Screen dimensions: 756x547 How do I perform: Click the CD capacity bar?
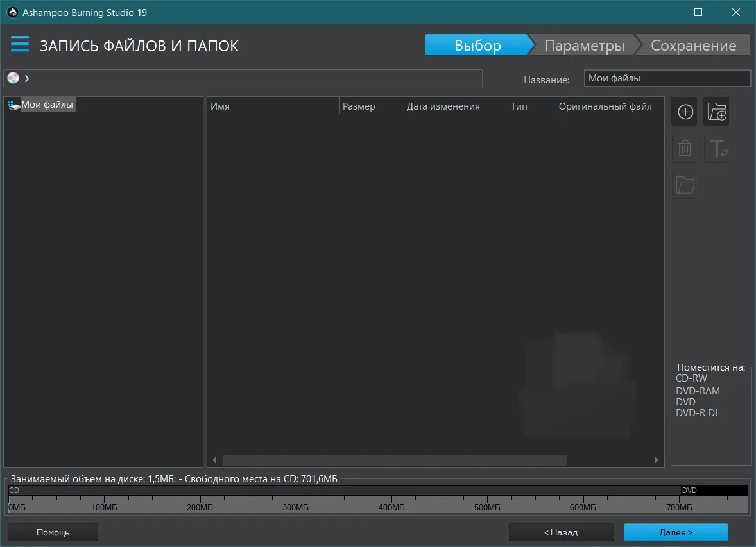(344, 491)
